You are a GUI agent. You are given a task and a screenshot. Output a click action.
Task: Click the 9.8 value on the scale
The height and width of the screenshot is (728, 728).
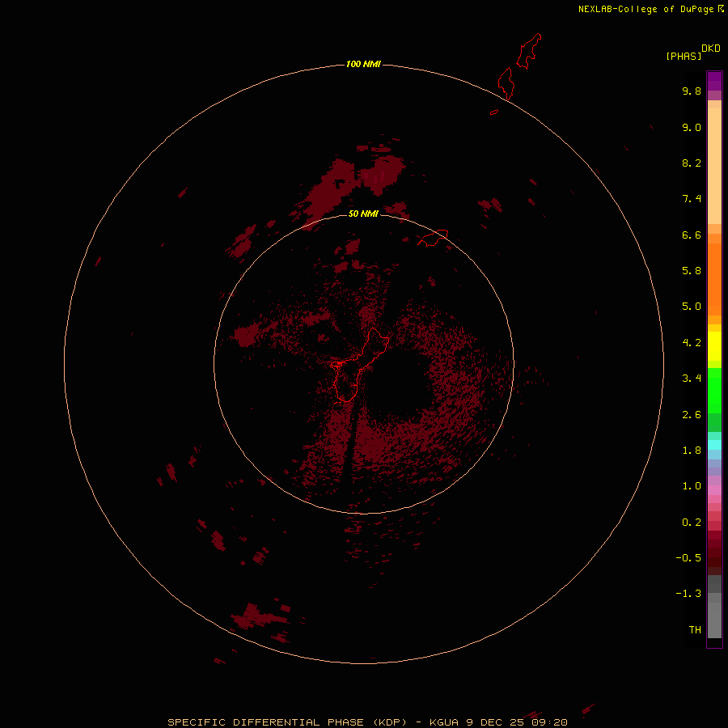pyautogui.click(x=691, y=91)
